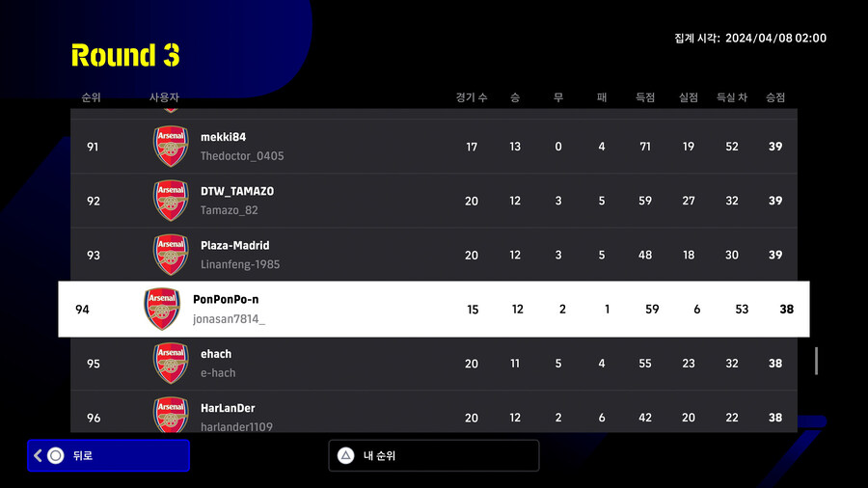The image size is (868, 488).
Task: Click the 사용자 user column header
Action: click(165, 97)
